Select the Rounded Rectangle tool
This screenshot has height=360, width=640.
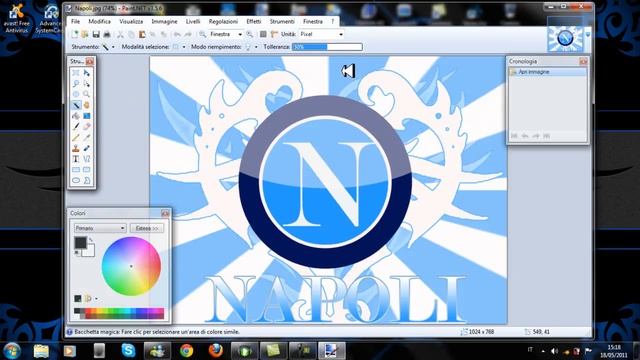tap(87, 169)
